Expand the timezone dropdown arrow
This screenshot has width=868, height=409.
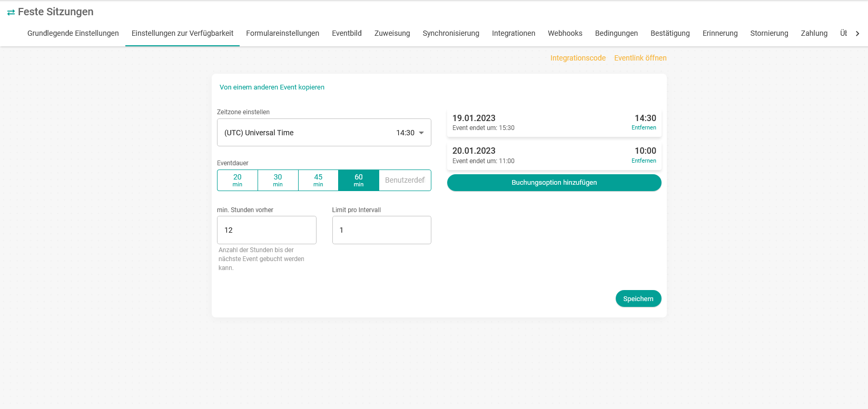coord(421,133)
